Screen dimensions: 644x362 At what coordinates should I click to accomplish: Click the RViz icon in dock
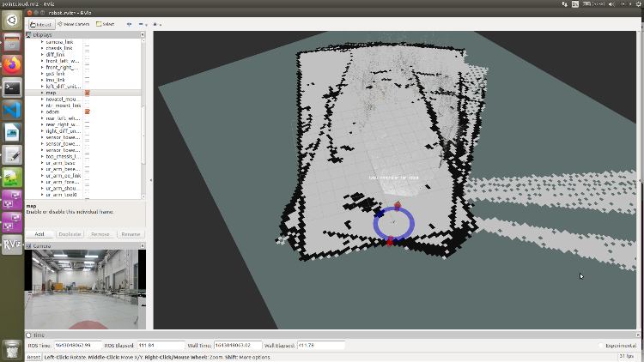coord(12,244)
